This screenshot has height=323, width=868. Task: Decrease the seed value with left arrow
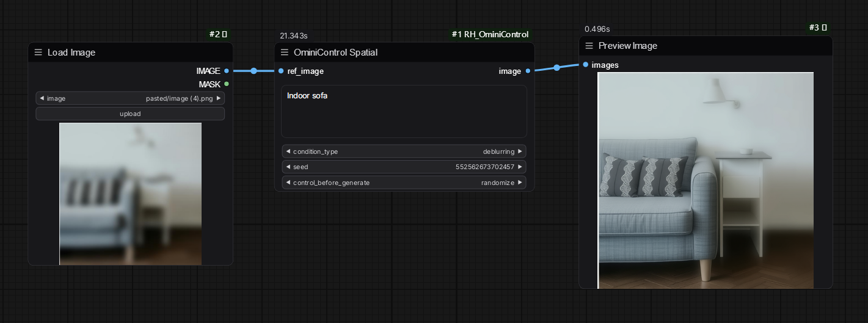(x=288, y=167)
